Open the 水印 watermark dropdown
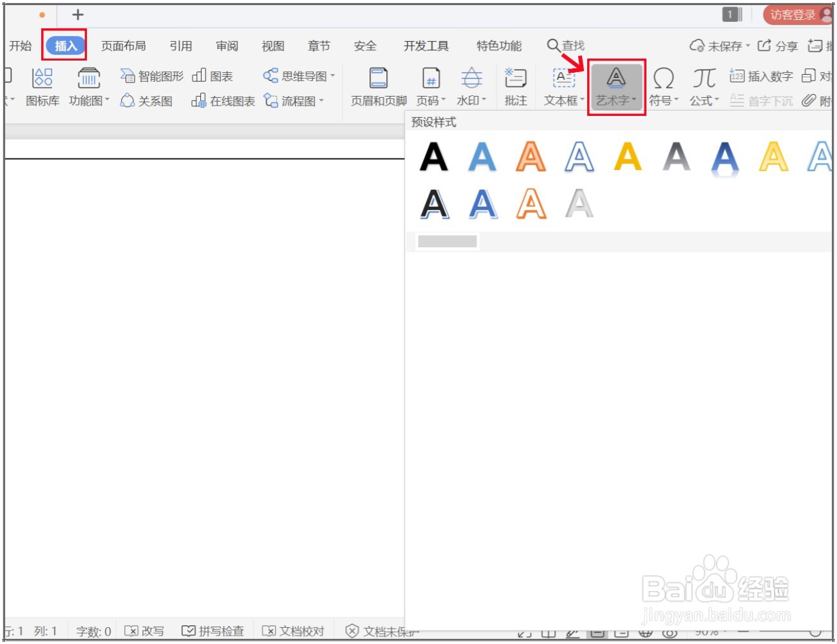 pyautogui.click(x=471, y=87)
